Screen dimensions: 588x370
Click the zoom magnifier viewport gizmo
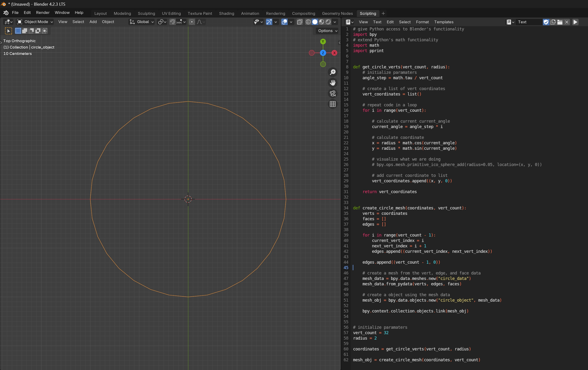point(332,72)
